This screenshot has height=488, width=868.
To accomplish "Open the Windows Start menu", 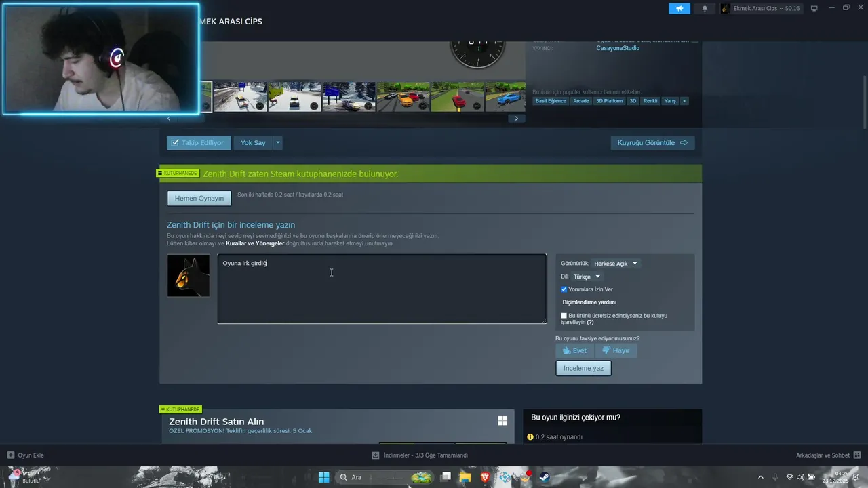I will (324, 477).
